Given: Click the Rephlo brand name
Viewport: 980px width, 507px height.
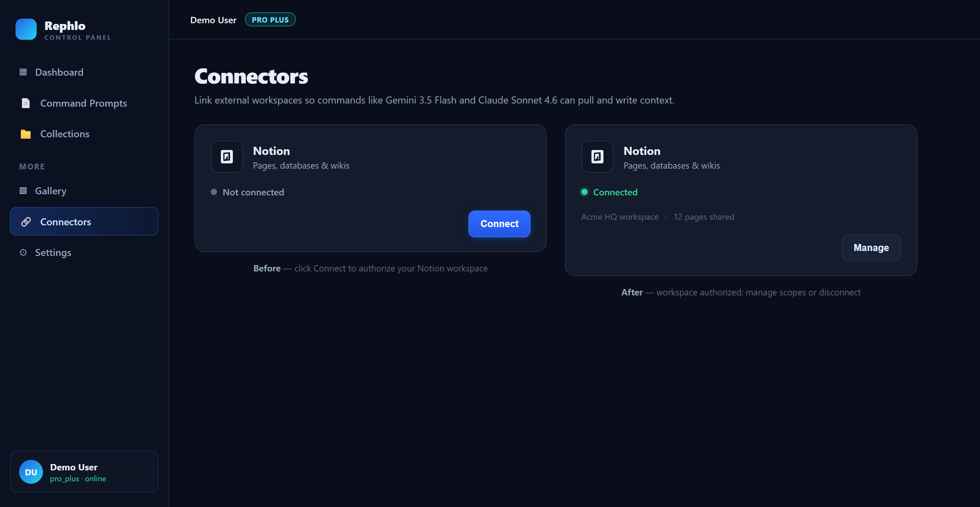Looking at the screenshot, I should pos(65,26).
